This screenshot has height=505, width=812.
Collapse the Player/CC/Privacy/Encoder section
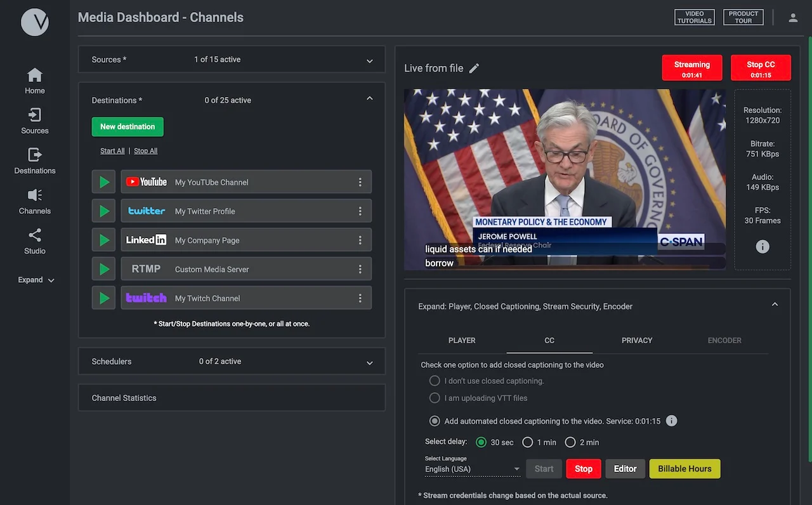coord(775,305)
